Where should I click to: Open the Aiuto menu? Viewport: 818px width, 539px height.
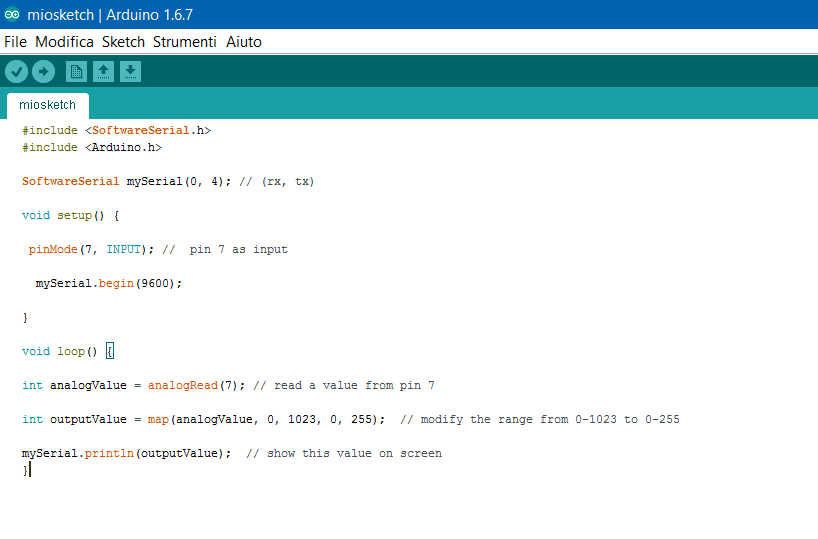click(x=244, y=42)
